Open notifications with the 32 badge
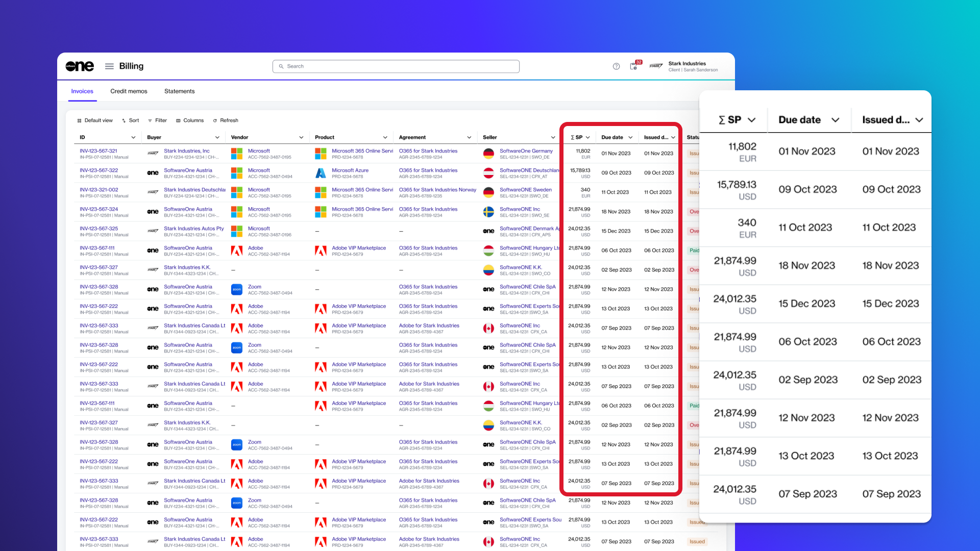980x551 pixels. click(633, 66)
